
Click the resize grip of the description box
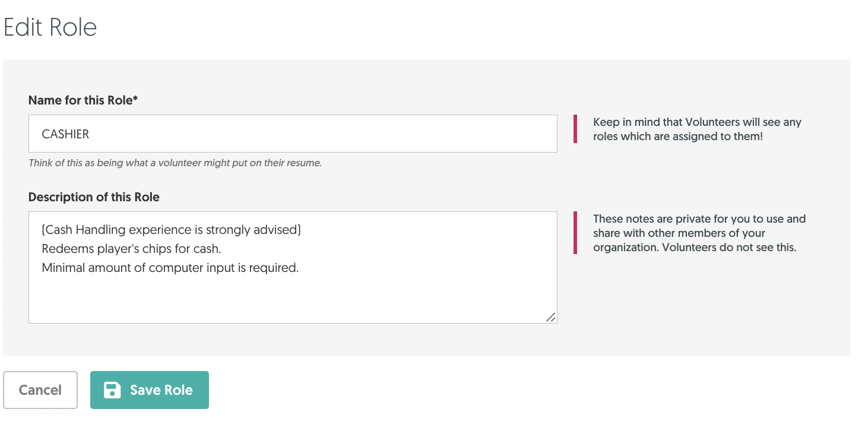[551, 318]
